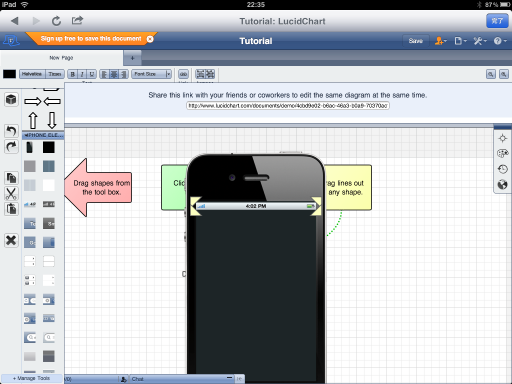Select the New Page tab
This screenshot has width=512, height=384.
(x=61, y=58)
